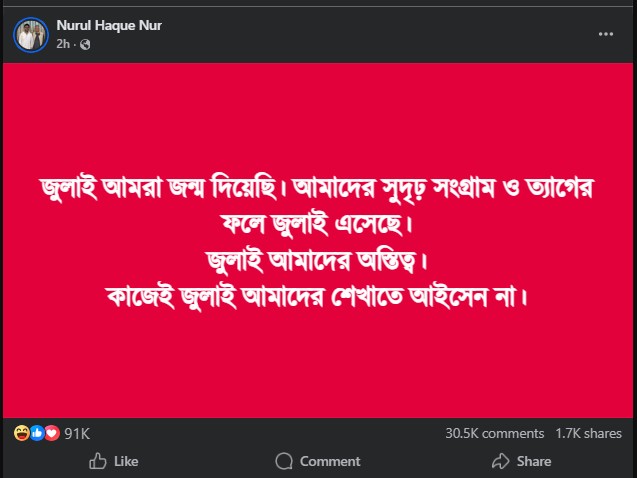Click the Haha laughing reaction emoji
The width and height of the screenshot is (637, 478).
(x=21, y=433)
